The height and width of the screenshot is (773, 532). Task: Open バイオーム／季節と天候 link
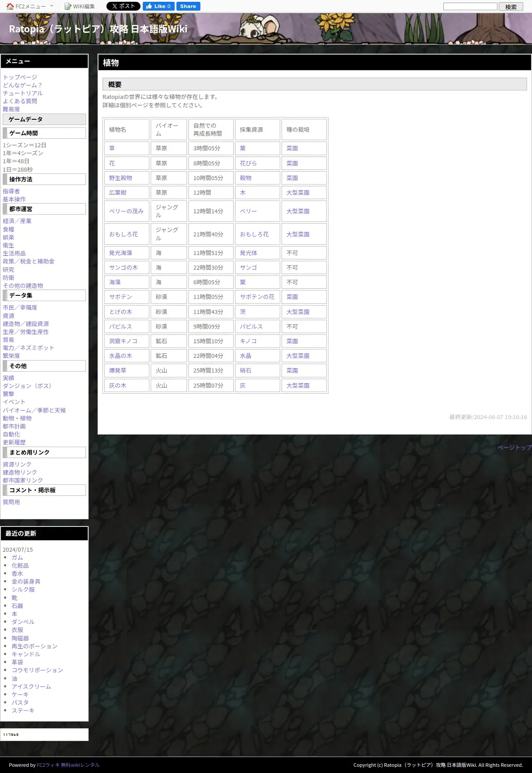[x=34, y=410]
